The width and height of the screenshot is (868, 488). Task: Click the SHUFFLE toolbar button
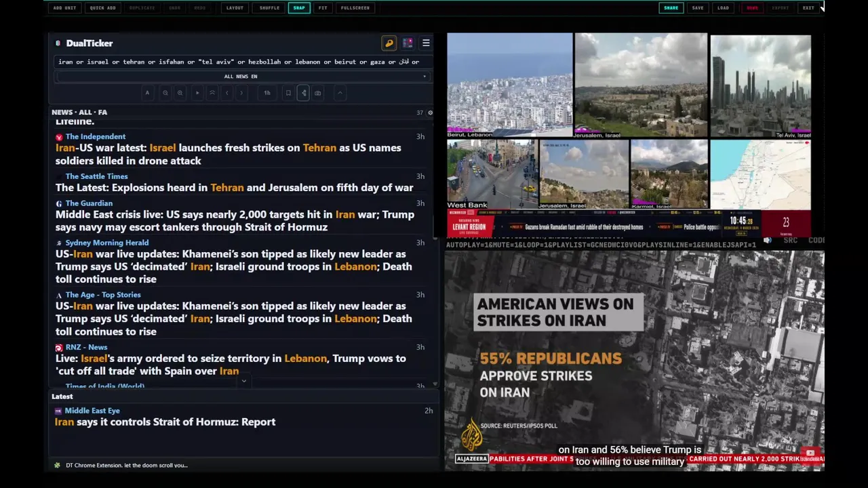coord(269,8)
